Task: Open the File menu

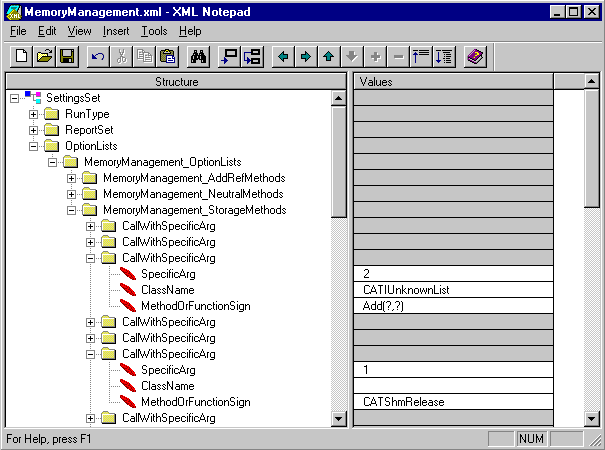Action: (x=18, y=31)
